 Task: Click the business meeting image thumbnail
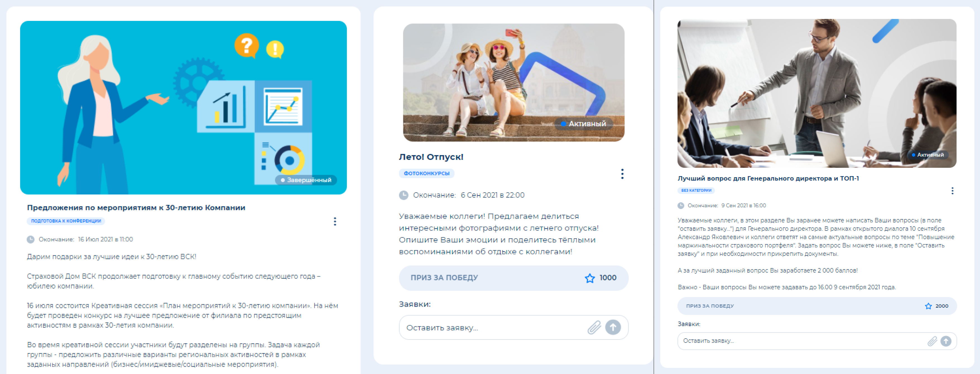click(x=817, y=93)
